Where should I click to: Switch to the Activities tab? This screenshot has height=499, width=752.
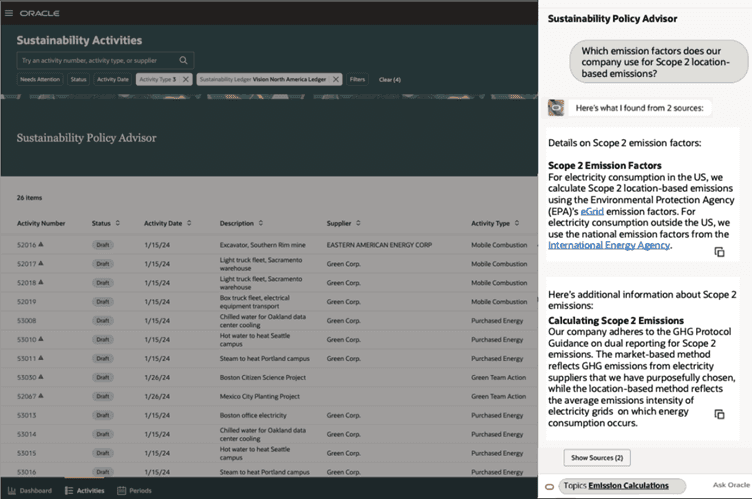tap(84, 490)
